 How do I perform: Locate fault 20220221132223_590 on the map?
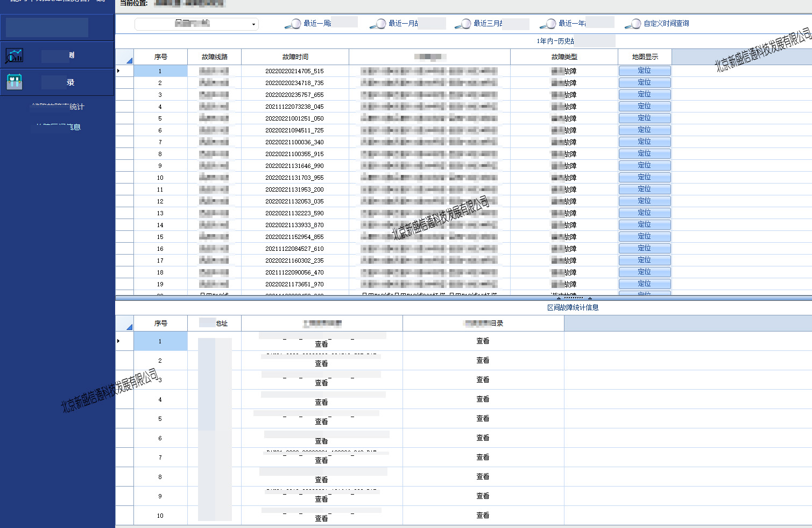pyautogui.click(x=645, y=213)
